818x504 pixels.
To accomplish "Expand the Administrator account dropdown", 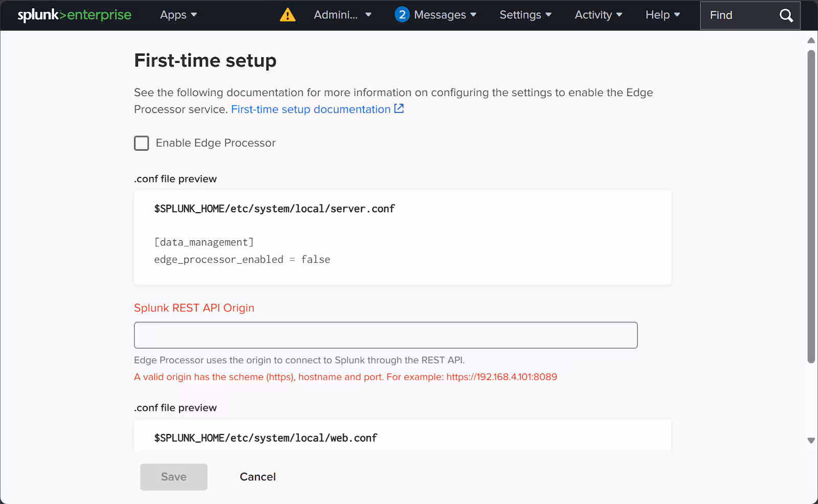I will coord(342,15).
